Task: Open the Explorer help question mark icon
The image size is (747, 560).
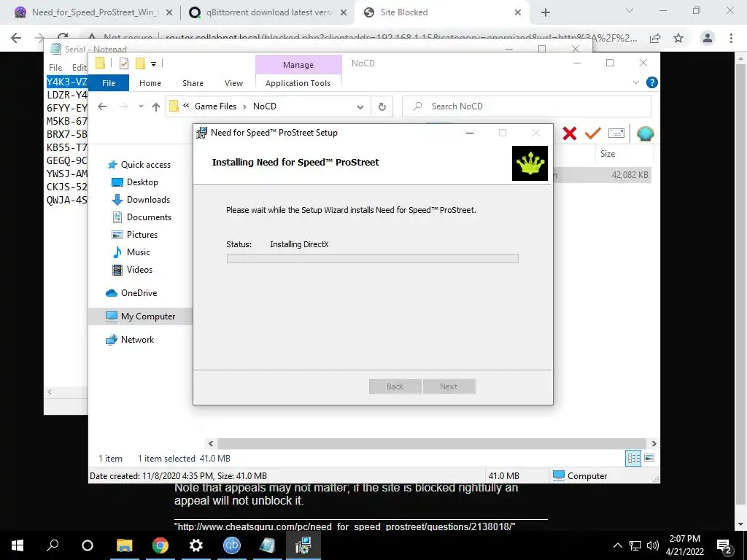Action: [651, 82]
